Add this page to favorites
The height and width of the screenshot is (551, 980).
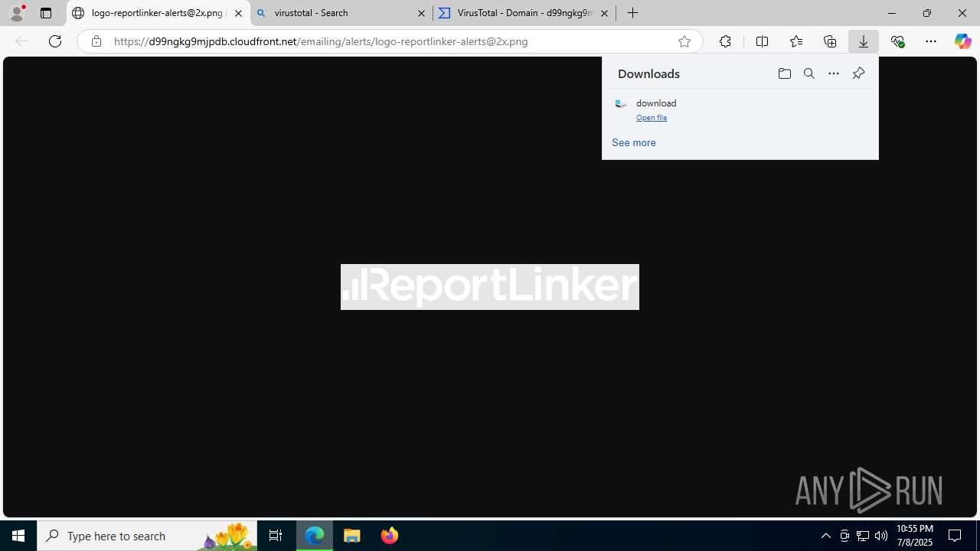click(x=684, y=41)
